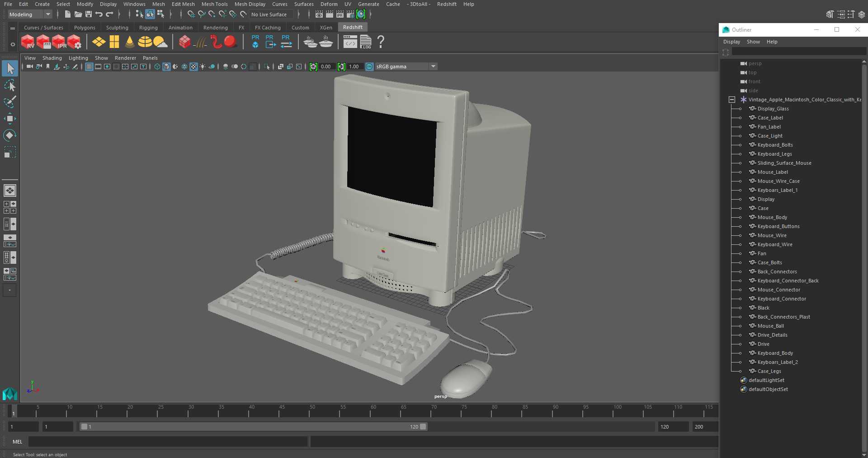Click the time range slider bar
This screenshot has height=458, width=868.
click(x=253, y=427)
